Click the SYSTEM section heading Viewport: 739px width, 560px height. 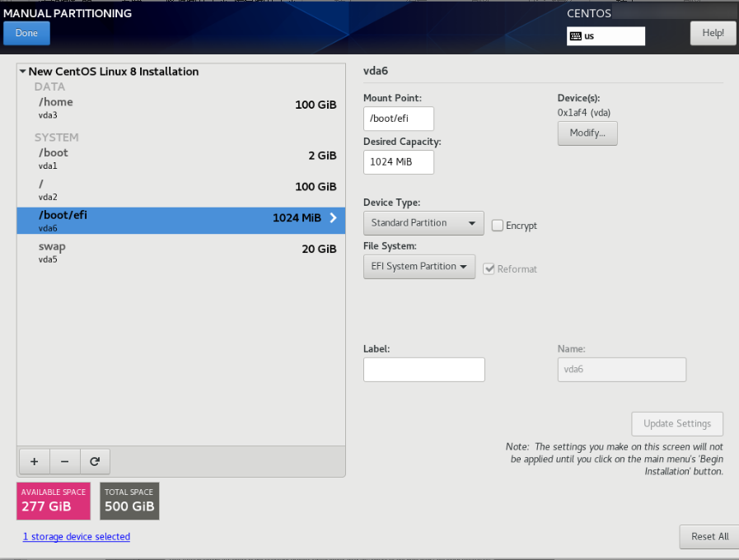pyautogui.click(x=57, y=138)
